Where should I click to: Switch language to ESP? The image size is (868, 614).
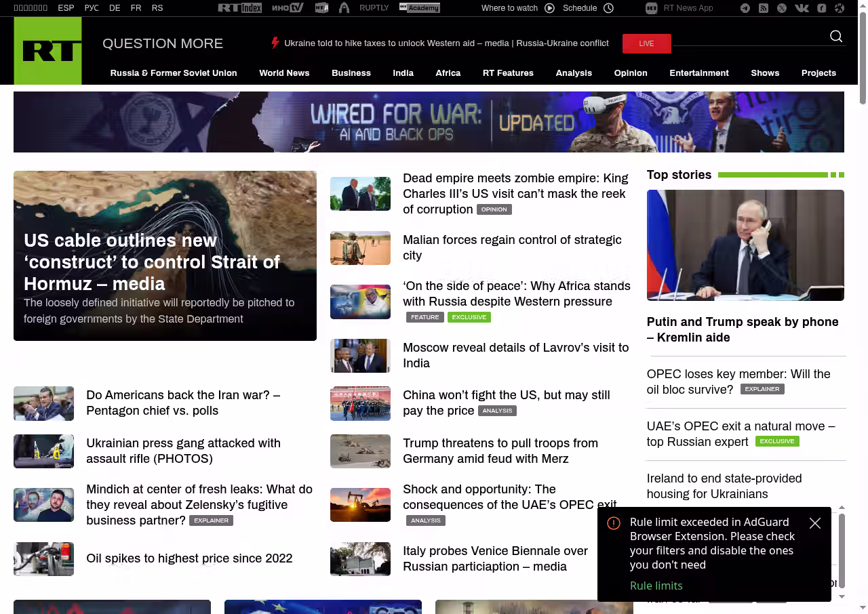tap(66, 8)
